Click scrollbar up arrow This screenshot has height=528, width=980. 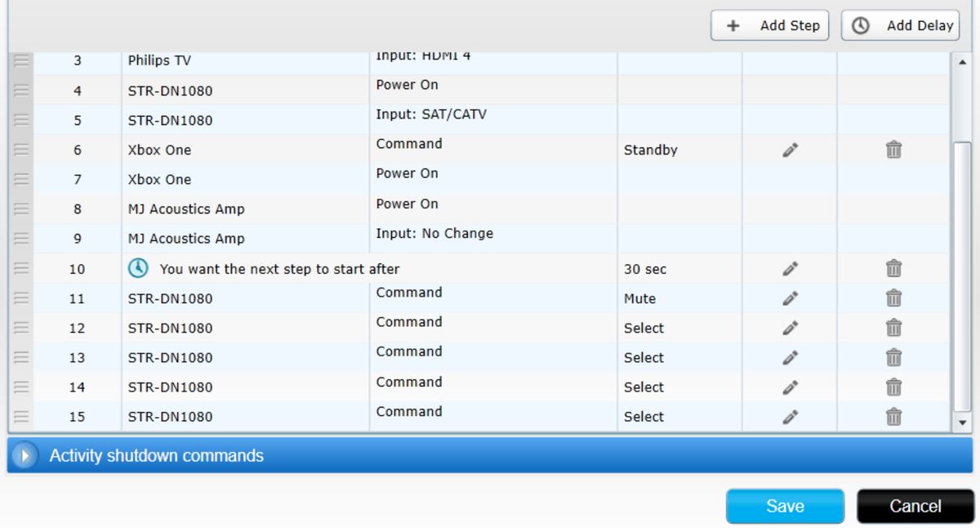point(961,62)
